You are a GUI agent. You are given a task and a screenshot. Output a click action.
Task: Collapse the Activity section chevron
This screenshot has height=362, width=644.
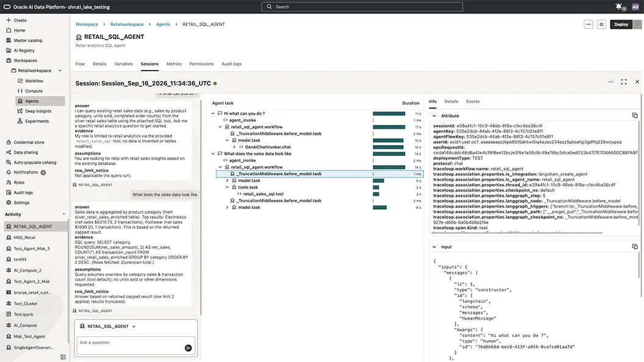pyautogui.click(x=63, y=215)
